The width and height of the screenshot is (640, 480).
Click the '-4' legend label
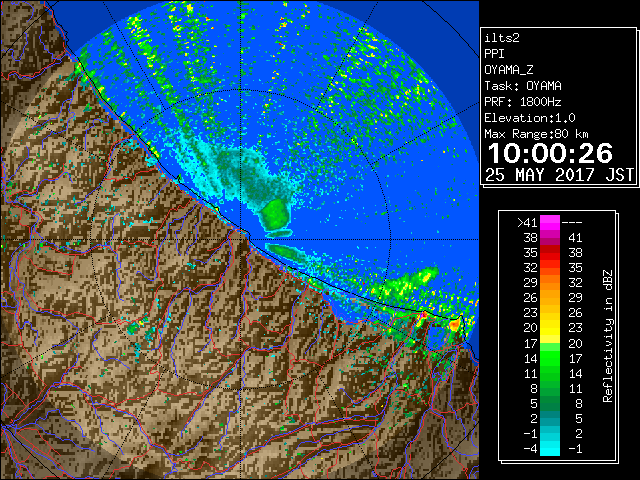tap(530, 449)
